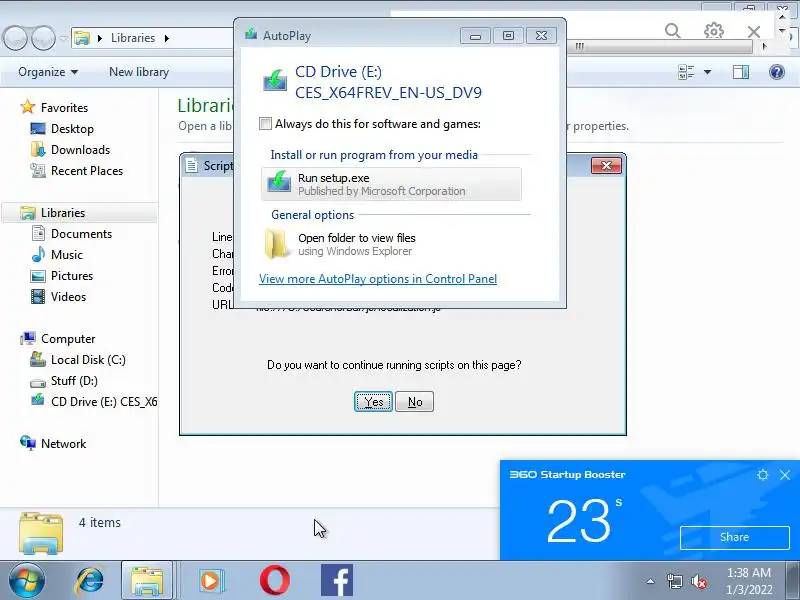Click the Network globe icon in sidebar
The image size is (800, 600).
pyautogui.click(x=28, y=443)
